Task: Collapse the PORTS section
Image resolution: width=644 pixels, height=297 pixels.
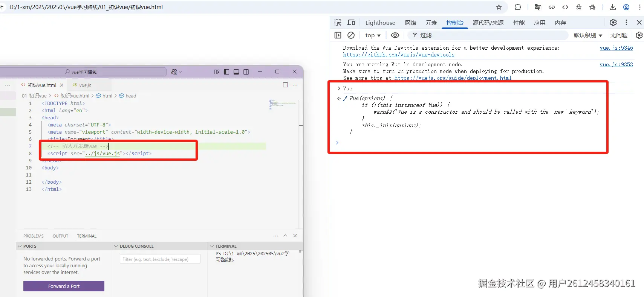Action: click(x=64, y=246)
